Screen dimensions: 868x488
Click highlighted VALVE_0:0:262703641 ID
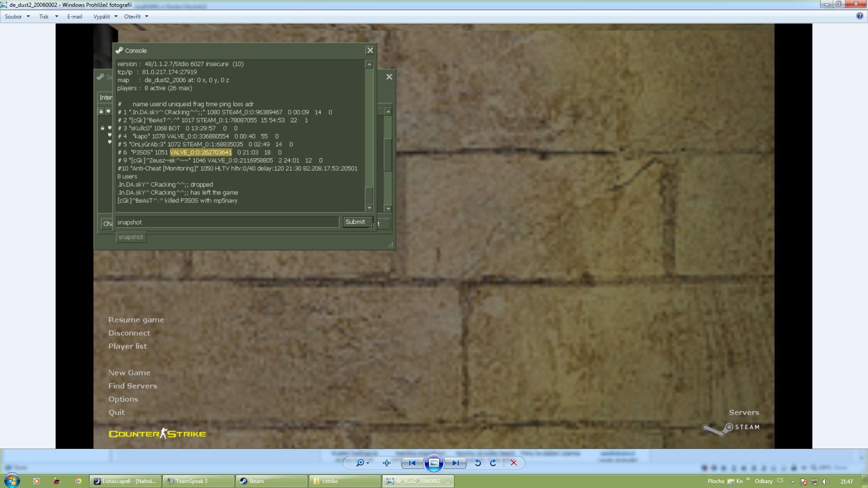[x=201, y=152]
